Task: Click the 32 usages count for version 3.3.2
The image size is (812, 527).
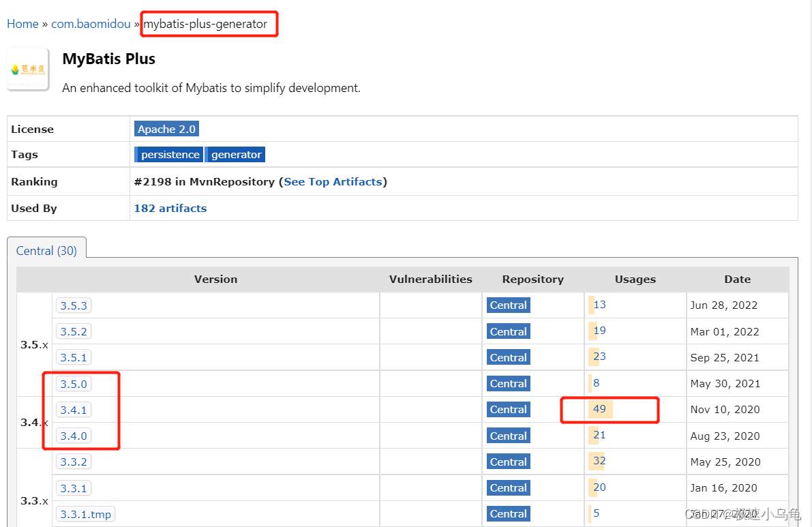Action: coord(598,462)
